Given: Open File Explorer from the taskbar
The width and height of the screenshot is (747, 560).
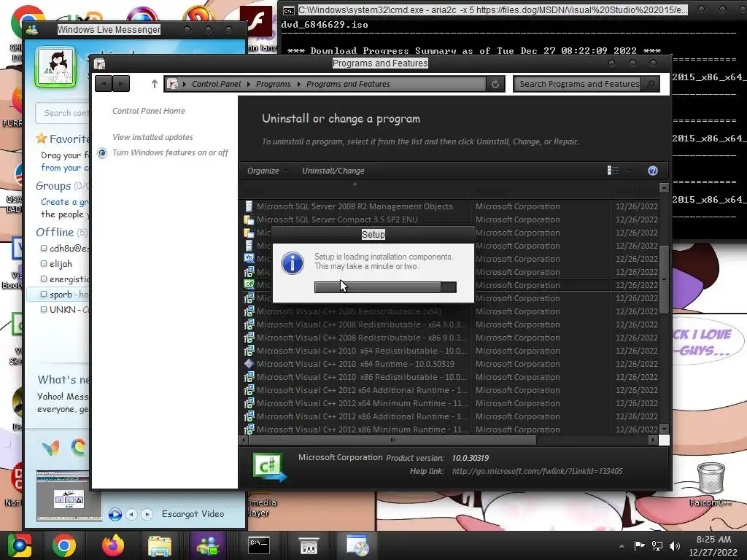Looking at the screenshot, I should pos(160,545).
